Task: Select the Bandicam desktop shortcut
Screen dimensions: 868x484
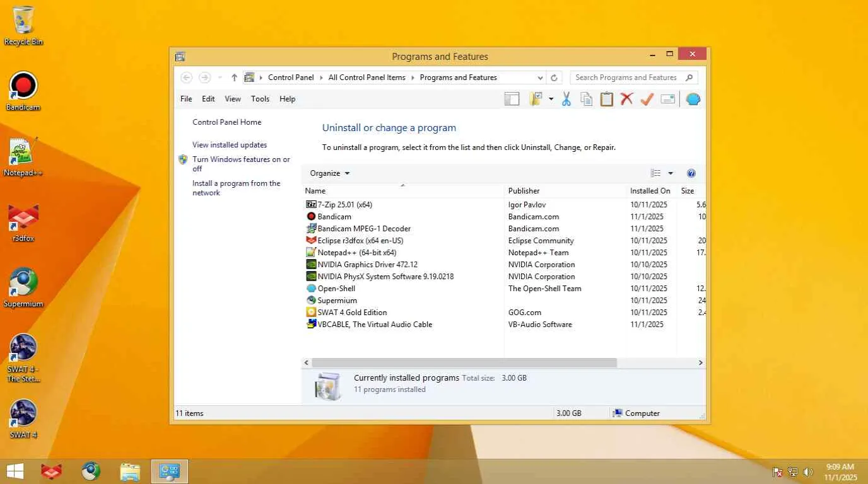Action: click(x=23, y=91)
